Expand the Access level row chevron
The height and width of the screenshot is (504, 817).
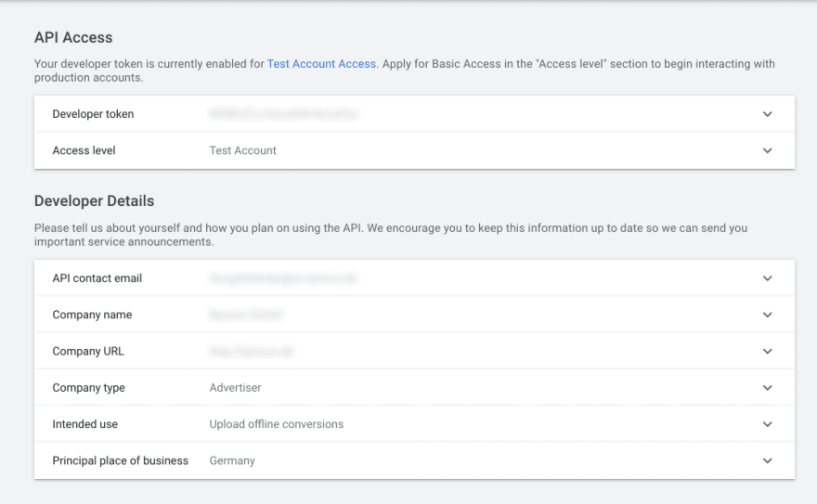pyautogui.click(x=767, y=150)
